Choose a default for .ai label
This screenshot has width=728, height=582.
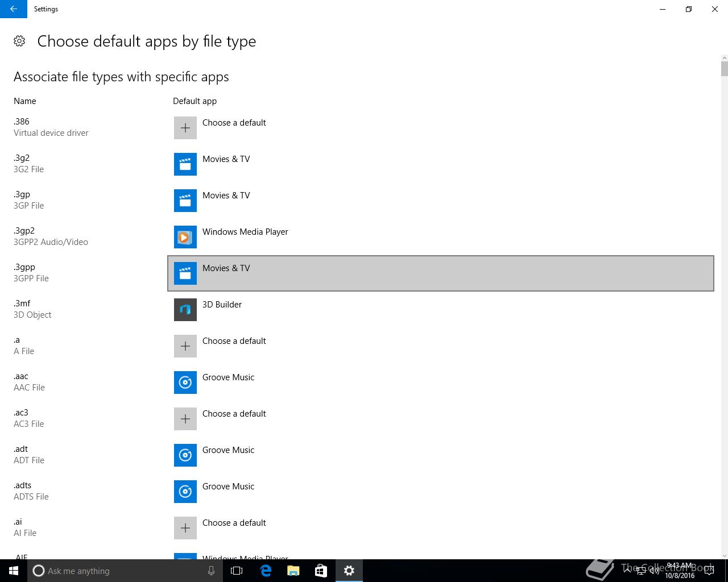point(234,523)
